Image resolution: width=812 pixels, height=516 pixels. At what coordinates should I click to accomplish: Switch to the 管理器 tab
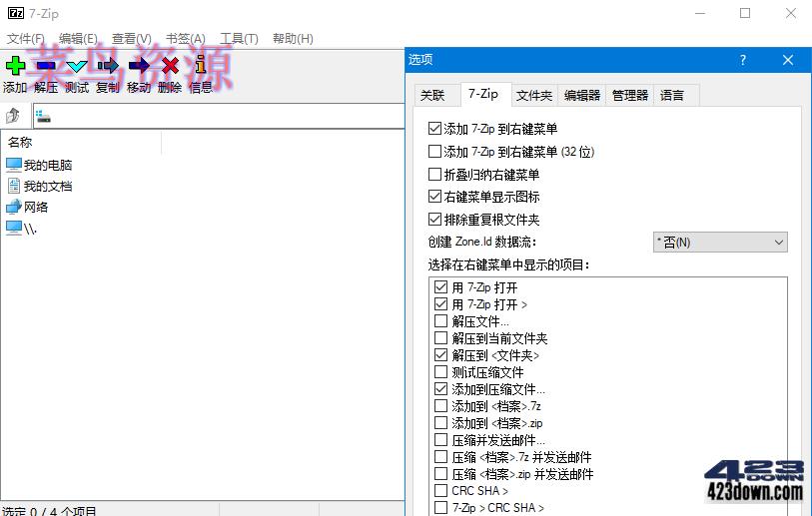629,96
